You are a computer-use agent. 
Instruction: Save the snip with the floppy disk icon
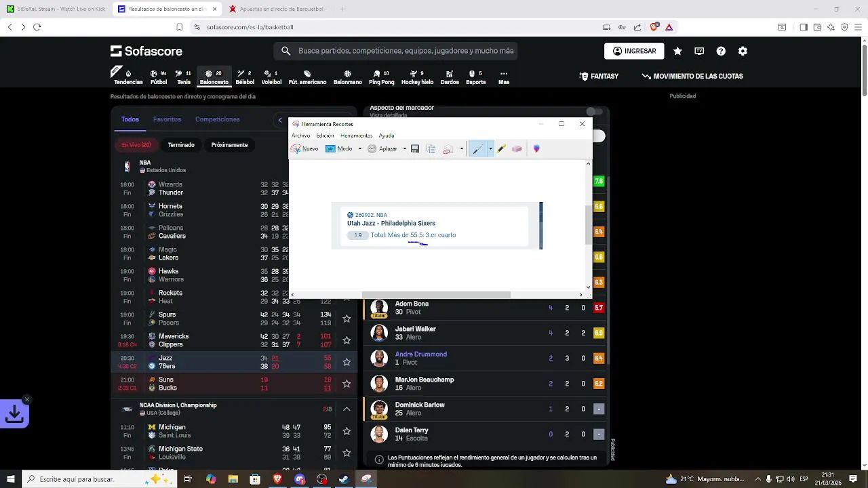coord(415,148)
